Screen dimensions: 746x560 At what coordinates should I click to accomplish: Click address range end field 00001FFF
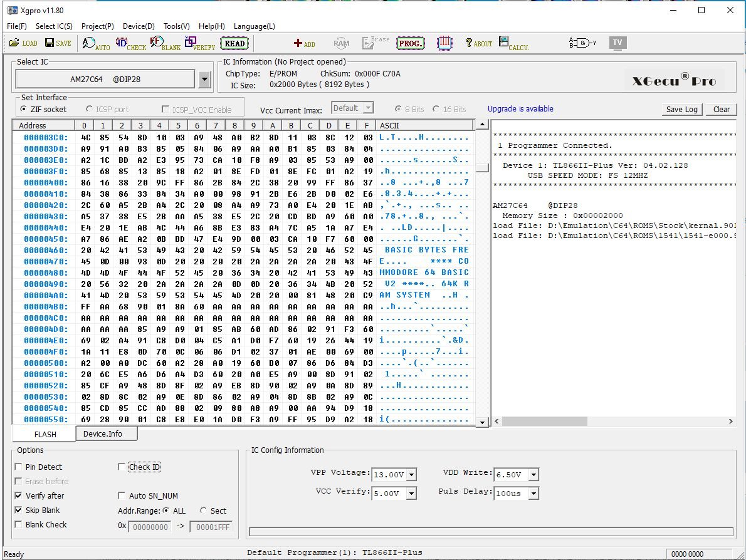(x=211, y=527)
